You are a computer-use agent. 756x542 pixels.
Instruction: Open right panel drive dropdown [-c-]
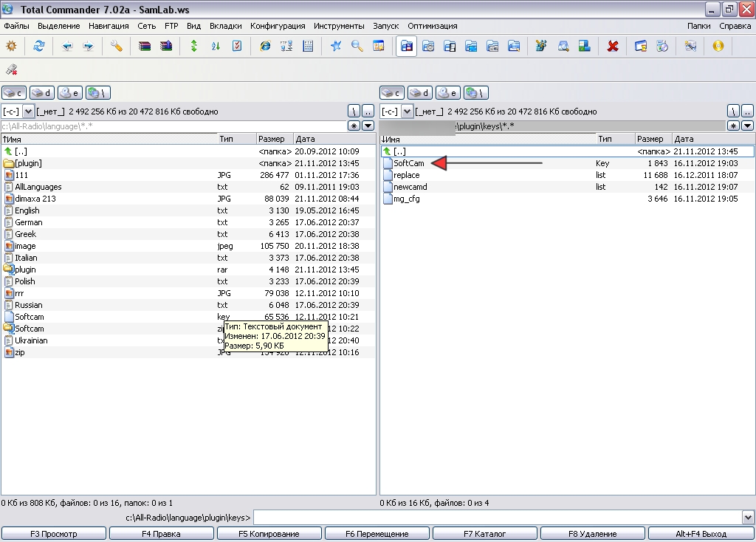[x=407, y=112]
